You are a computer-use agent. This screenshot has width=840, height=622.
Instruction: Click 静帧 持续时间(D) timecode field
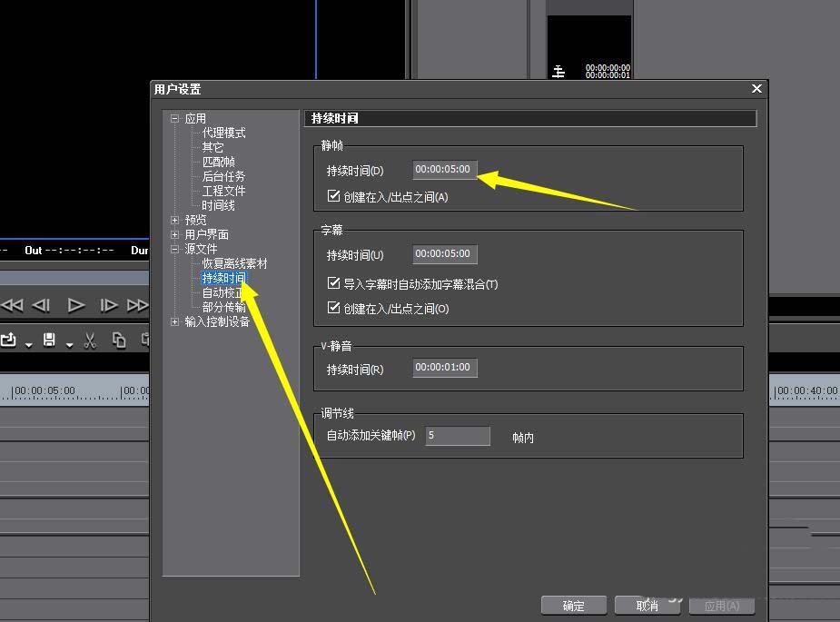(445, 170)
